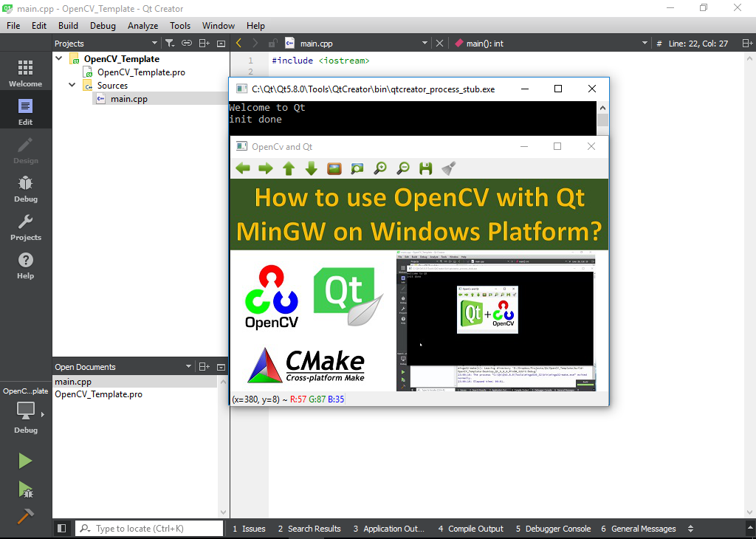Click inside the Type to locate field
Viewport: 756px width, 539px height.
point(148,528)
